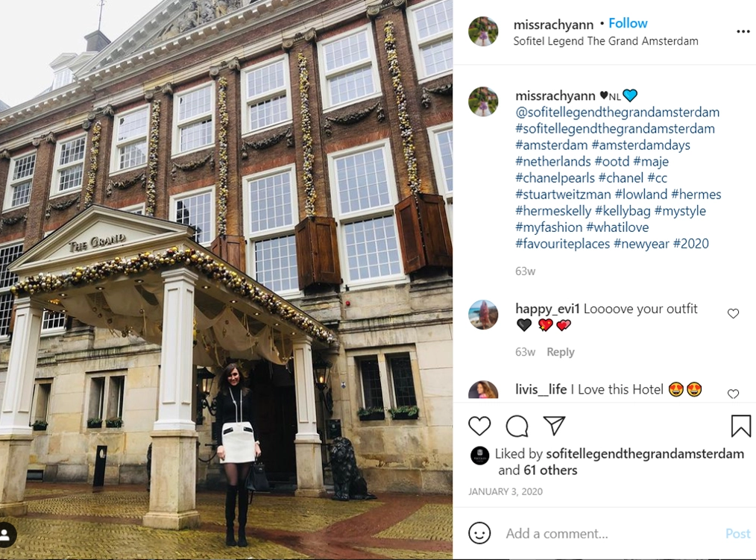
Task: Open missrachyann profile picture in header
Action: click(x=483, y=31)
